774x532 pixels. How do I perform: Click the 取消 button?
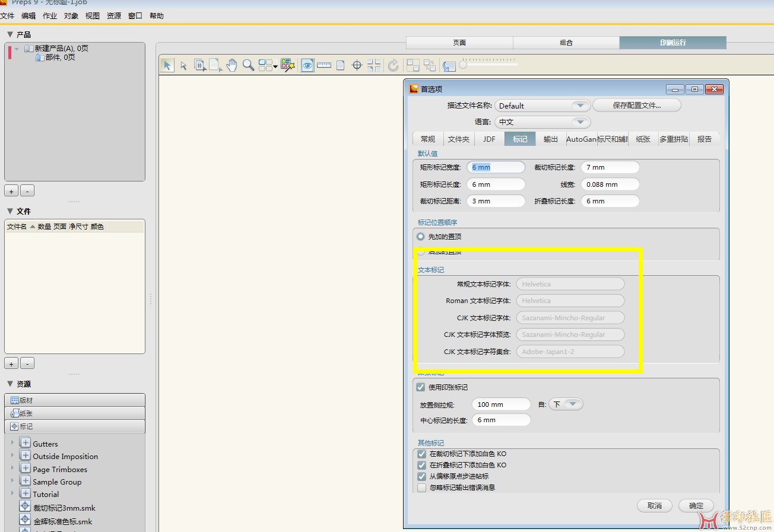pos(655,506)
